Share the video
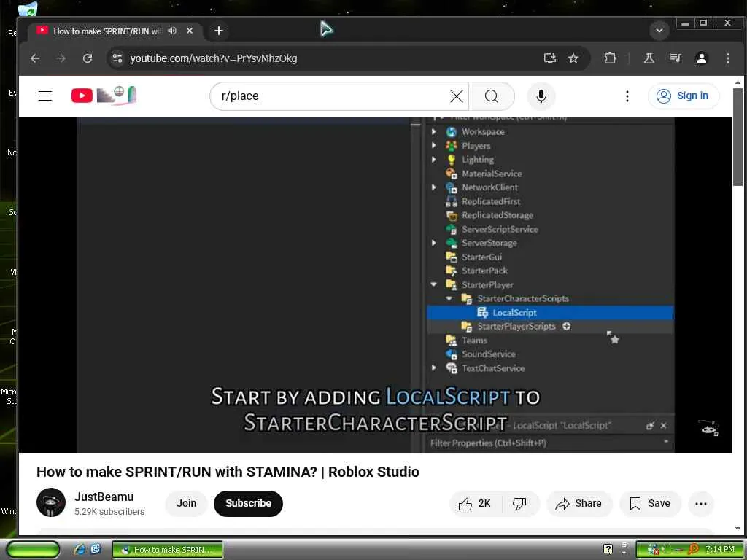Image resolution: width=747 pixels, height=560 pixels. tap(578, 503)
